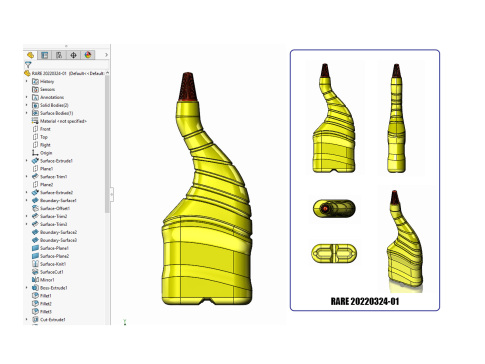Expand the Surface-Trim1 feature
This screenshot has height=364, width=485.
(x=27, y=176)
